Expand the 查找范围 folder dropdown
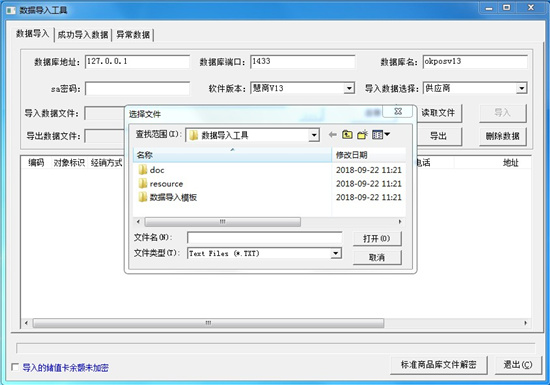Viewport: 550px width, 385px height. (314, 135)
